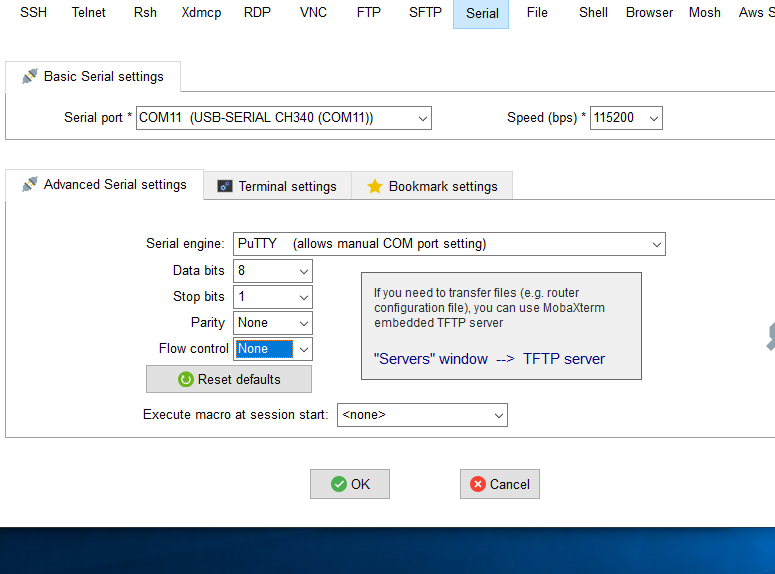Click the Flow control value field

tap(264, 349)
